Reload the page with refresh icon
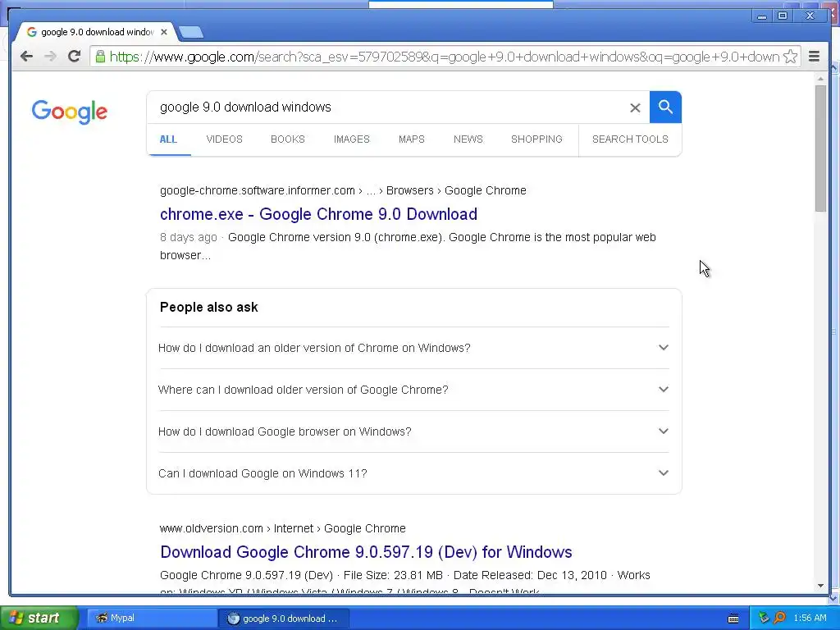 [74, 57]
